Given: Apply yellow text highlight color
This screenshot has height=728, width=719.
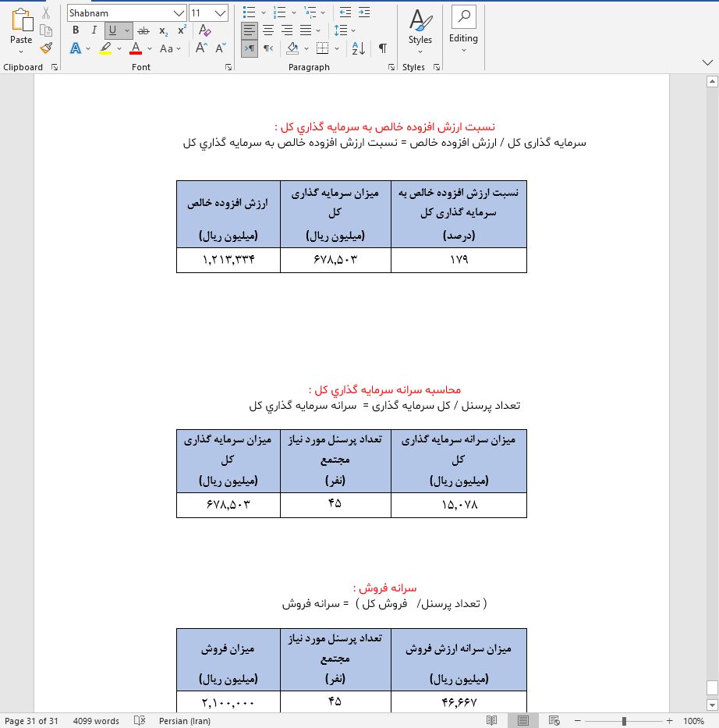Looking at the screenshot, I should click(x=106, y=48).
